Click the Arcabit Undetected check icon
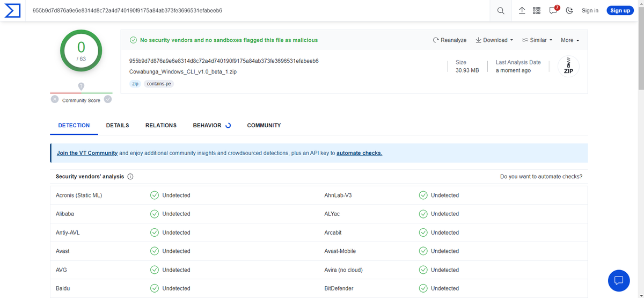The width and height of the screenshot is (644, 298). (x=423, y=232)
